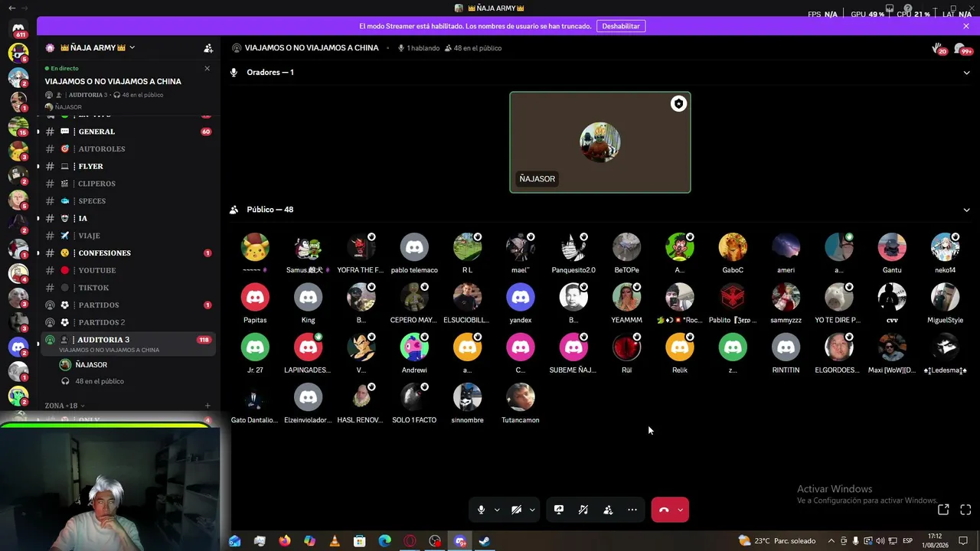Start screen sharing in the stage
The width and height of the screenshot is (980, 551).
559,510
